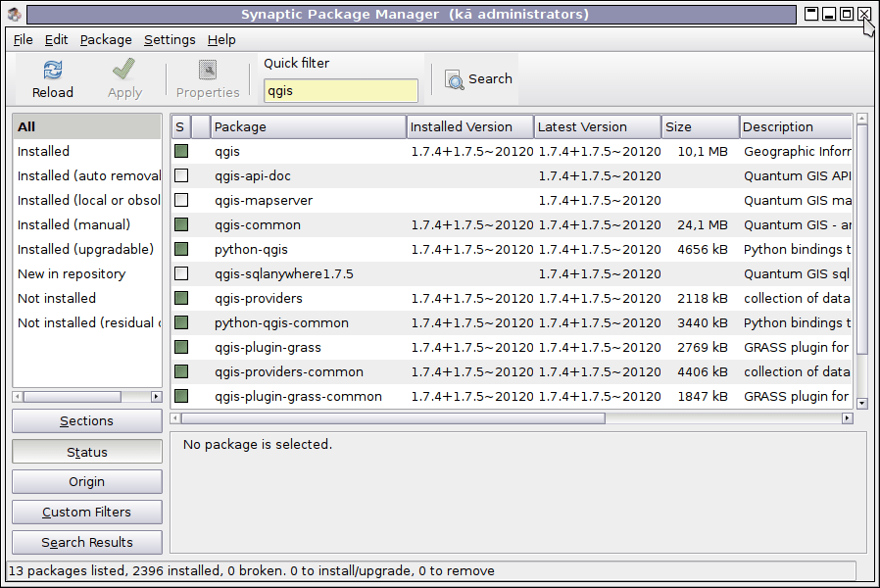Select the Not installed filter
880x588 pixels.
coord(87,298)
